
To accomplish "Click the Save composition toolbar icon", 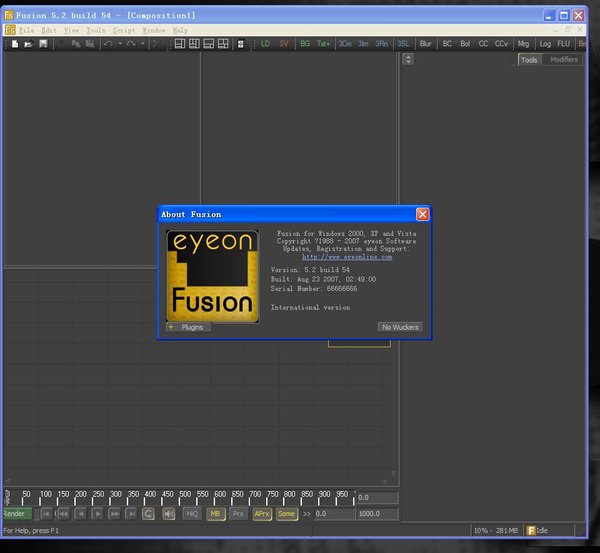I will coord(43,44).
